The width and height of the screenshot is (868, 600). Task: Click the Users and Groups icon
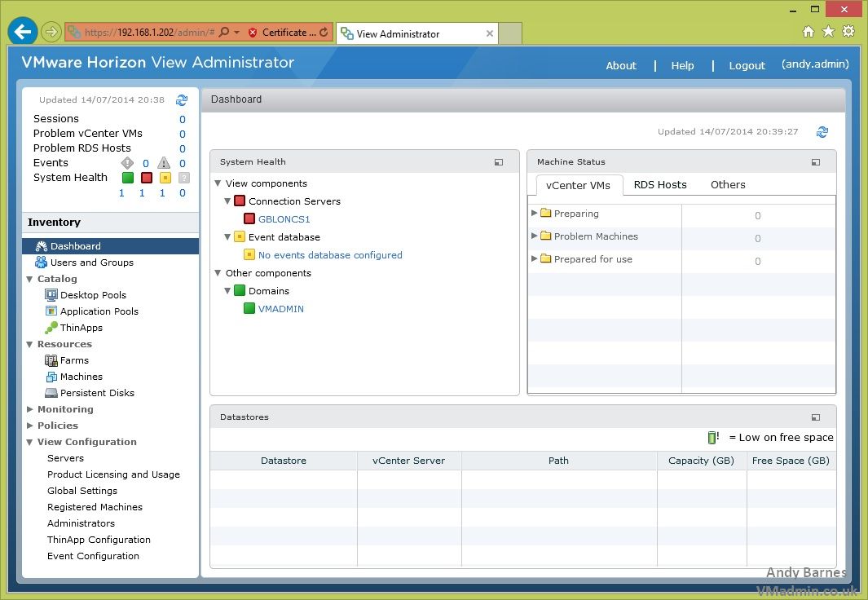(41, 262)
